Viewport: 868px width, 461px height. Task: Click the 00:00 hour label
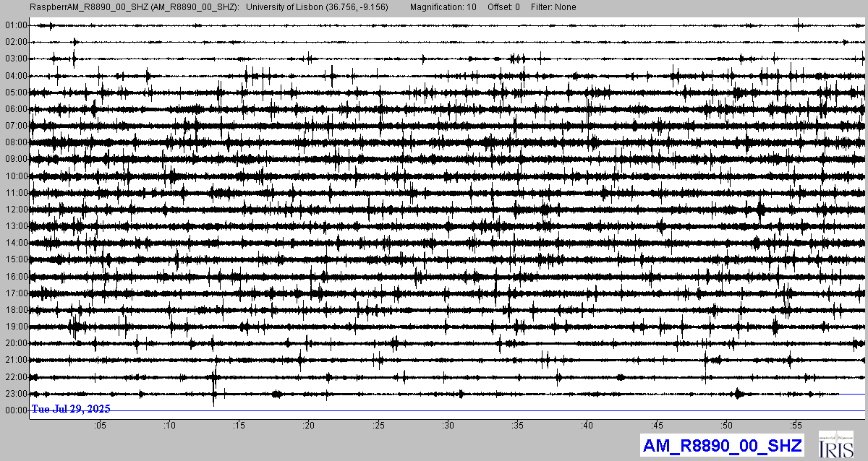[15, 410]
